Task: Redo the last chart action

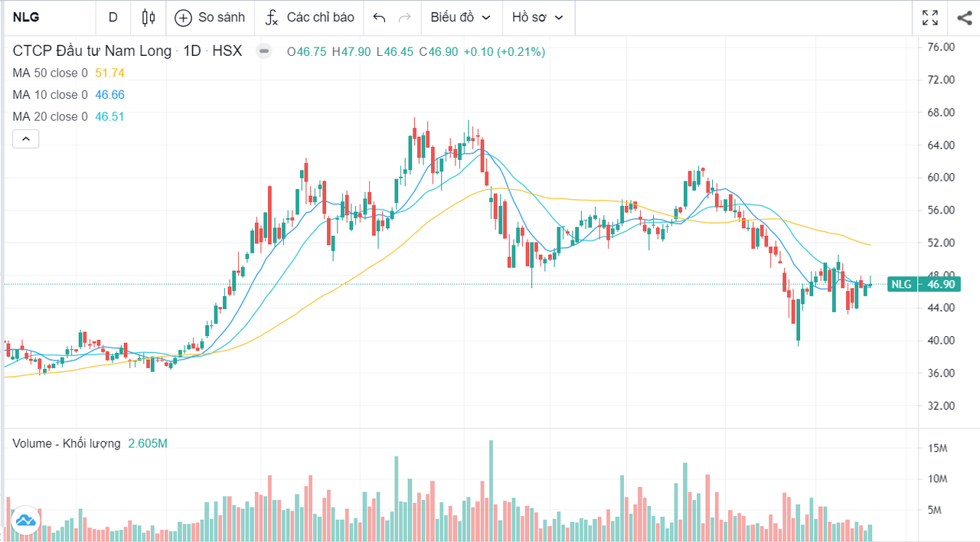Action: tap(405, 17)
